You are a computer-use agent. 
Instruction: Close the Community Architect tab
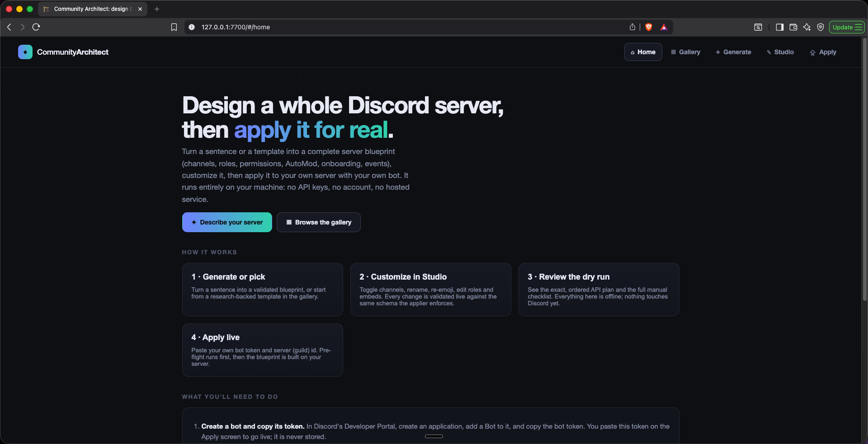click(x=140, y=9)
